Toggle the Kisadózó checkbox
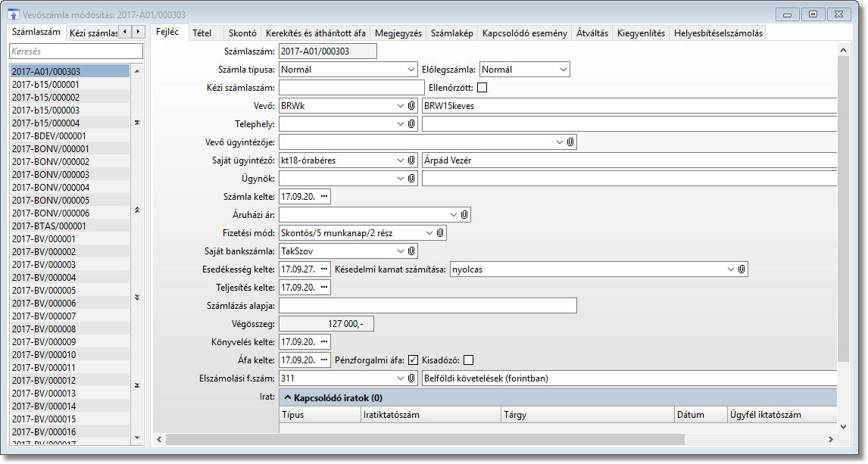The height and width of the screenshot is (464, 868). tap(468, 360)
